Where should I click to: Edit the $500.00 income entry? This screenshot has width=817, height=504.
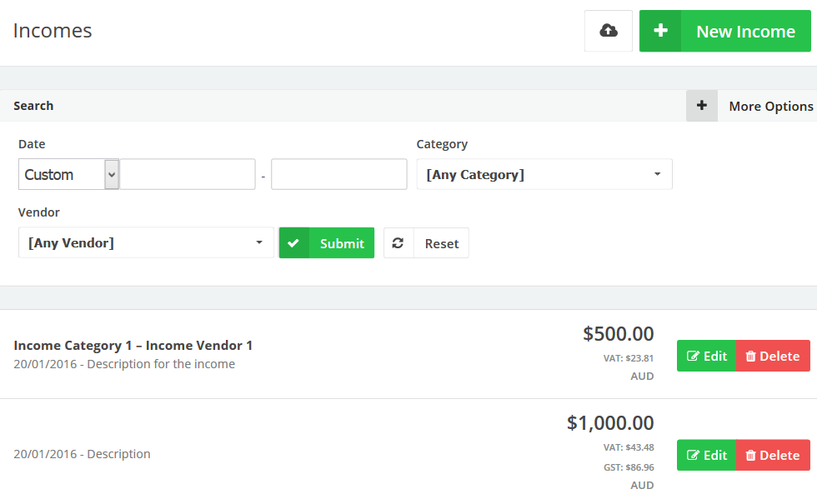coord(706,356)
